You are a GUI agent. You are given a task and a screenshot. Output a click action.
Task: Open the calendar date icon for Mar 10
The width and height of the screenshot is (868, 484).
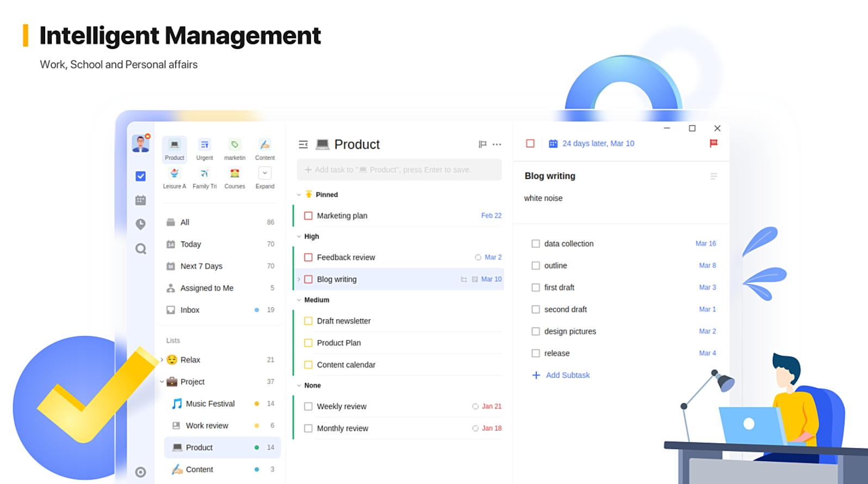[553, 144]
